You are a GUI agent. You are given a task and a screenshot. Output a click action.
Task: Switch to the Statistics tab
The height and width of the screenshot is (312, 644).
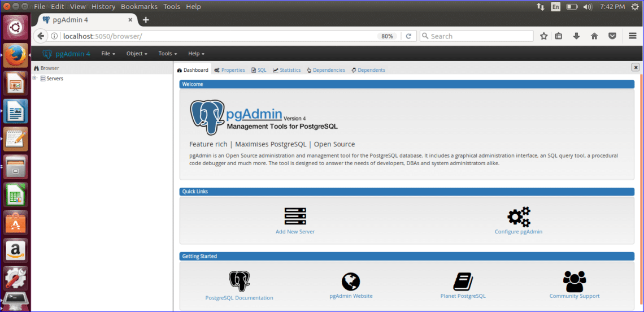click(x=287, y=70)
